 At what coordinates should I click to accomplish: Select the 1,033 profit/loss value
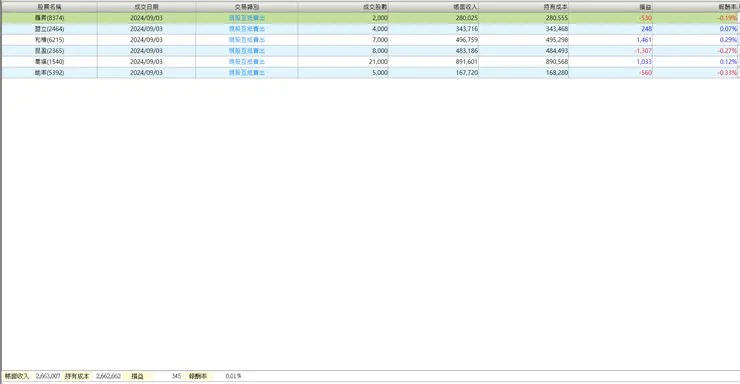pyautogui.click(x=644, y=62)
